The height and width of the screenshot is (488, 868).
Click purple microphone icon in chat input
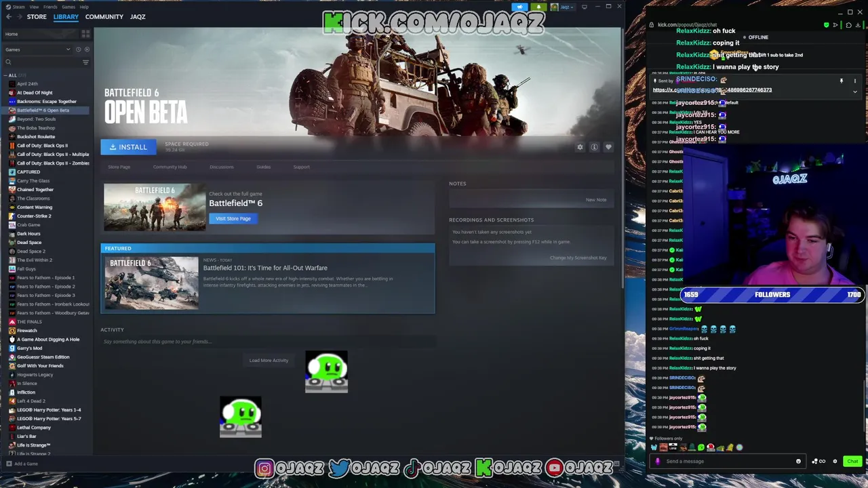[x=657, y=462]
